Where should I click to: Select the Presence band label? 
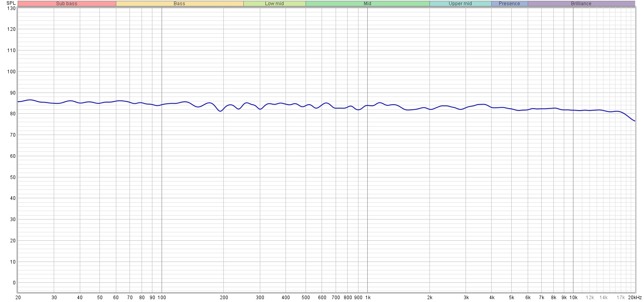[x=509, y=4]
